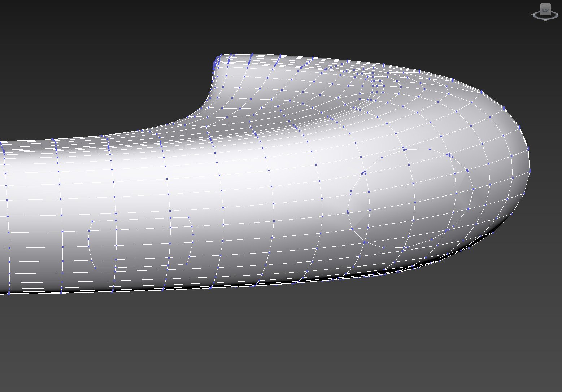Click the W compass marker on ViewCube ring
This screenshot has width=562, height=392.
point(532,15)
